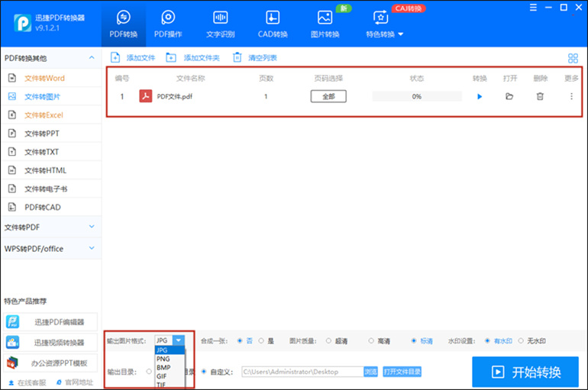Click the 0% progress bar
Image resolution: width=588 pixels, height=390 pixels.
point(417,96)
